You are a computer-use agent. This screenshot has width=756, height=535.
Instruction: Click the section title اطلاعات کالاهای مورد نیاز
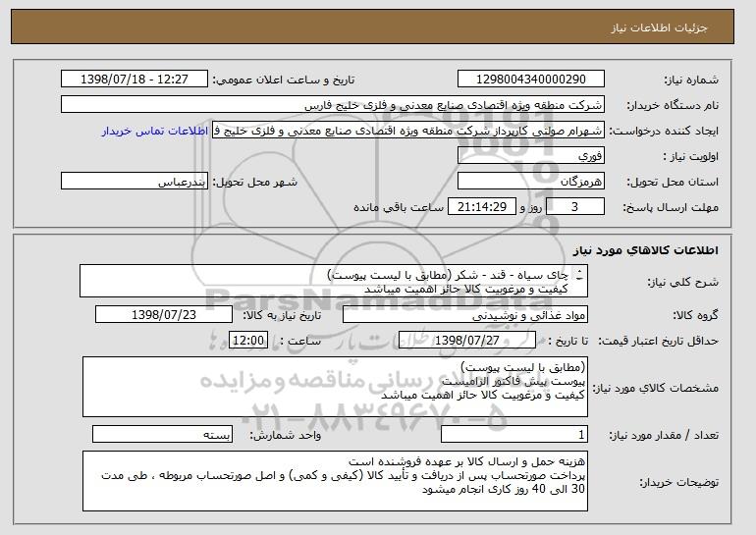click(646, 249)
